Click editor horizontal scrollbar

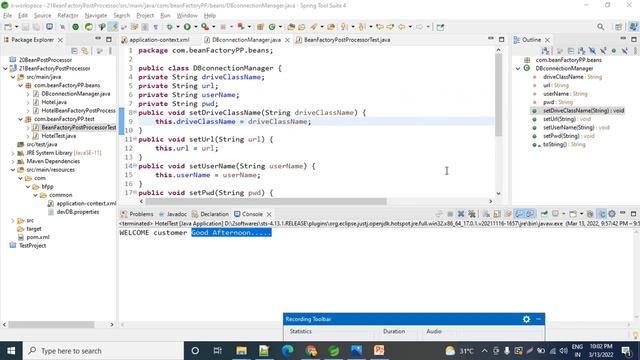265,201
